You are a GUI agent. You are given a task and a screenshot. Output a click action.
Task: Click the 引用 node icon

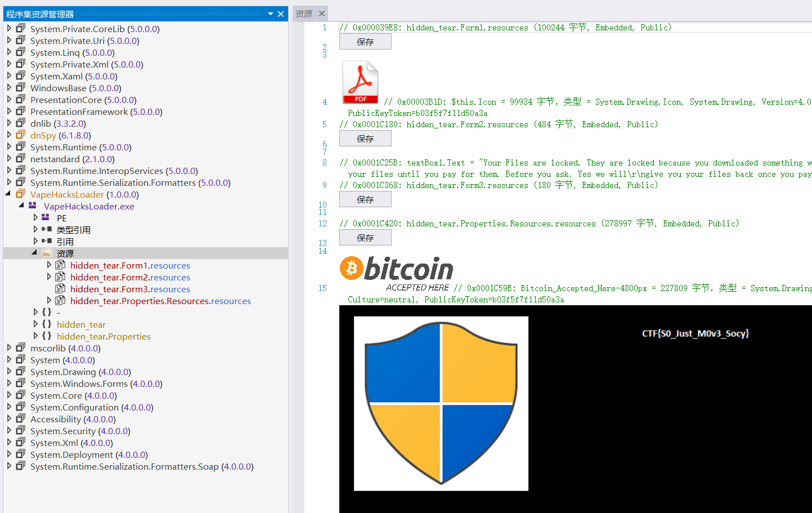(x=47, y=241)
